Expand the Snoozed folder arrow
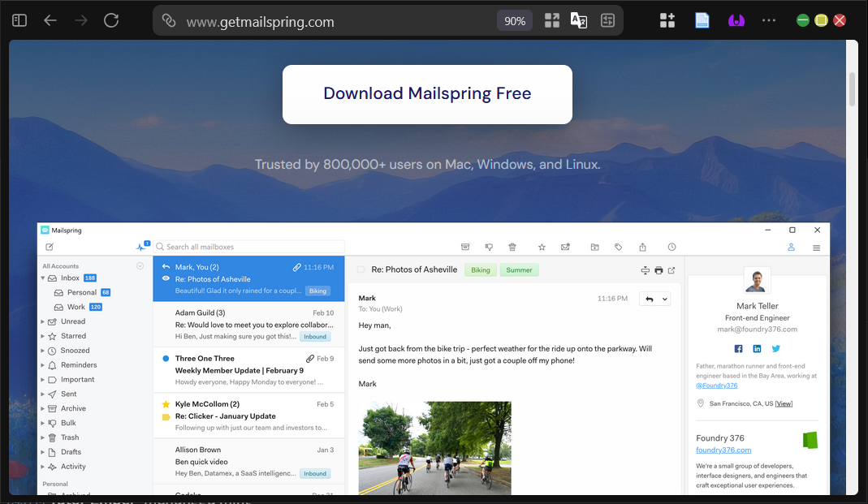868x504 pixels. pos(42,350)
